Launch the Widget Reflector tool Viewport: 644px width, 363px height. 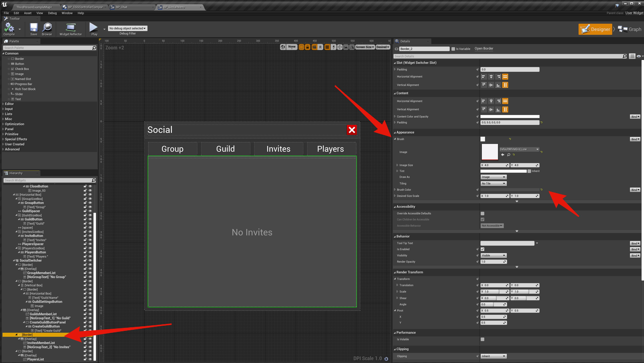click(x=70, y=29)
